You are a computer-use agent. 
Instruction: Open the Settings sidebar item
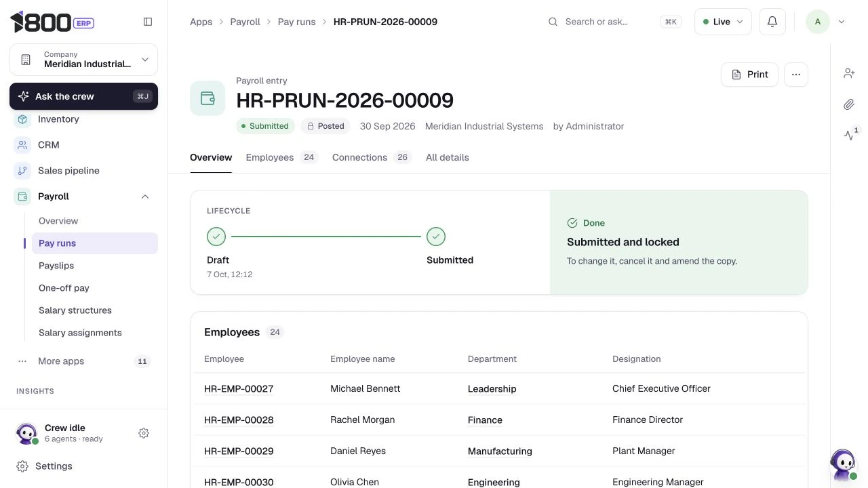(83, 466)
